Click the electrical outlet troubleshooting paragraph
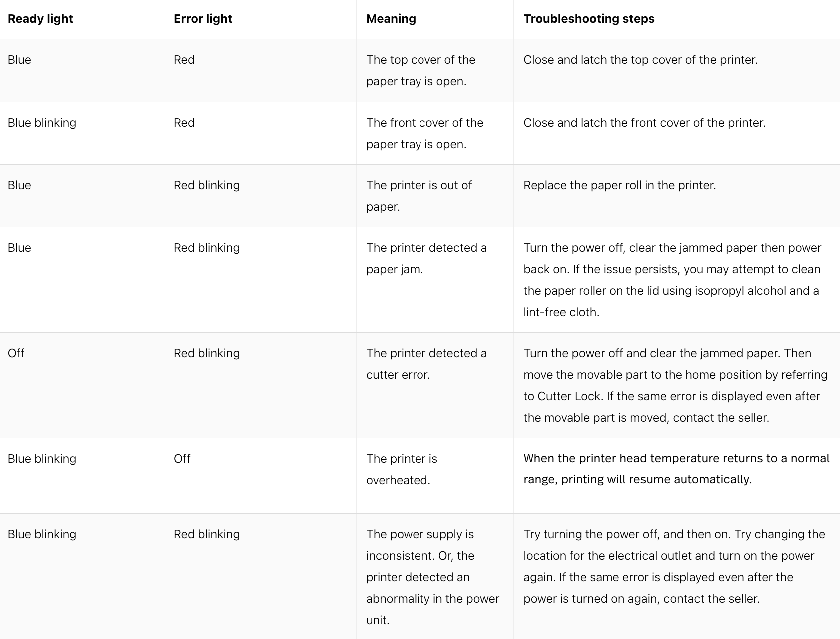Image resolution: width=840 pixels, height=639 pixels. [674, 566]
